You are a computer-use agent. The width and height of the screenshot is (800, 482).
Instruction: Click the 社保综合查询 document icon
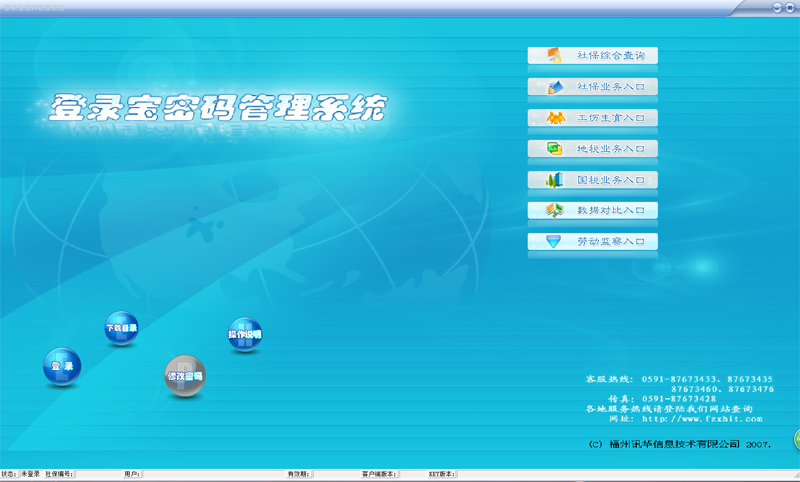[553, 56]
